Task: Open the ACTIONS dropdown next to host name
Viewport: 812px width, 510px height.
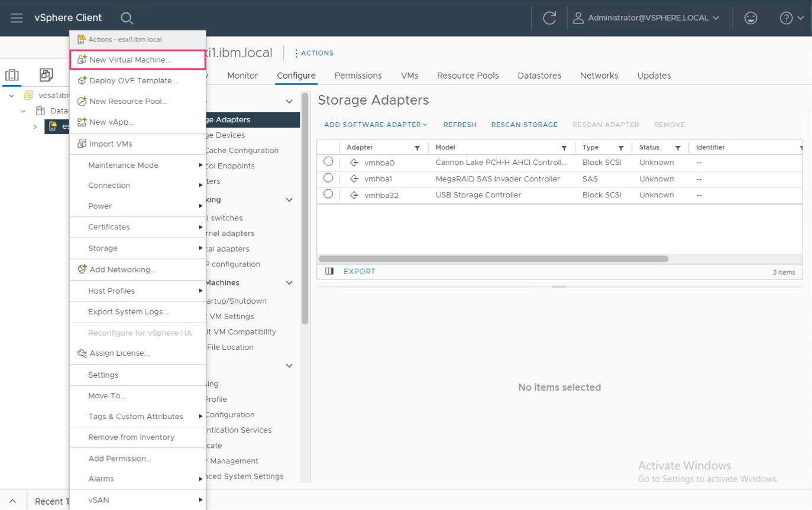Action: click(314, 53)
